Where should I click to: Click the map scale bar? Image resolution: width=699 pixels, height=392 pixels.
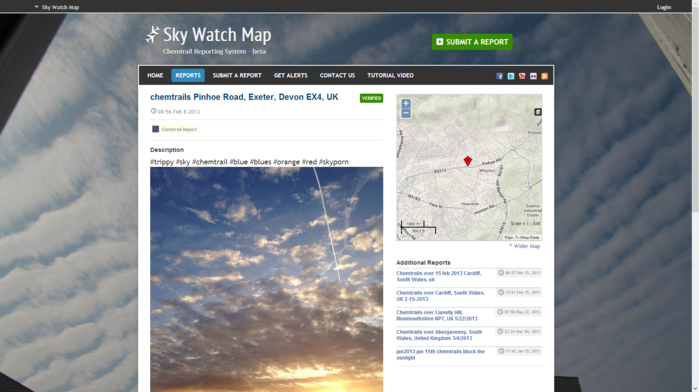pyautogui.click(x=418, y=227)
